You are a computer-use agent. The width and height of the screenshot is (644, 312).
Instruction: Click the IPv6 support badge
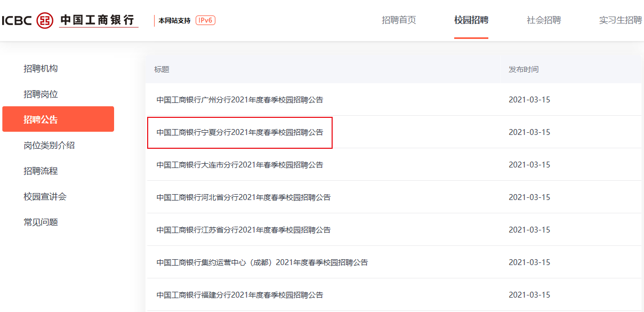(205, 20)
